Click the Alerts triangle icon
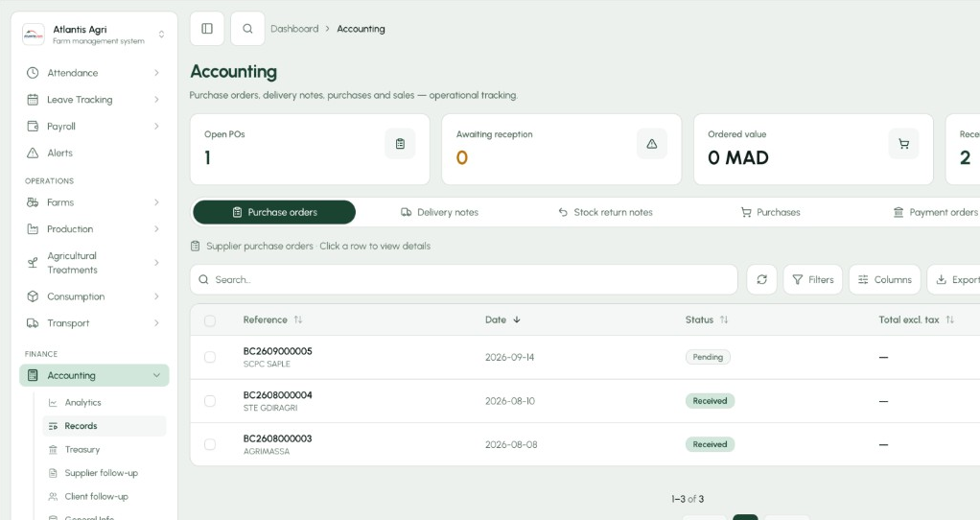Image resolution: width=980 pixels, height=520 pixels. [x=33, y=153]
